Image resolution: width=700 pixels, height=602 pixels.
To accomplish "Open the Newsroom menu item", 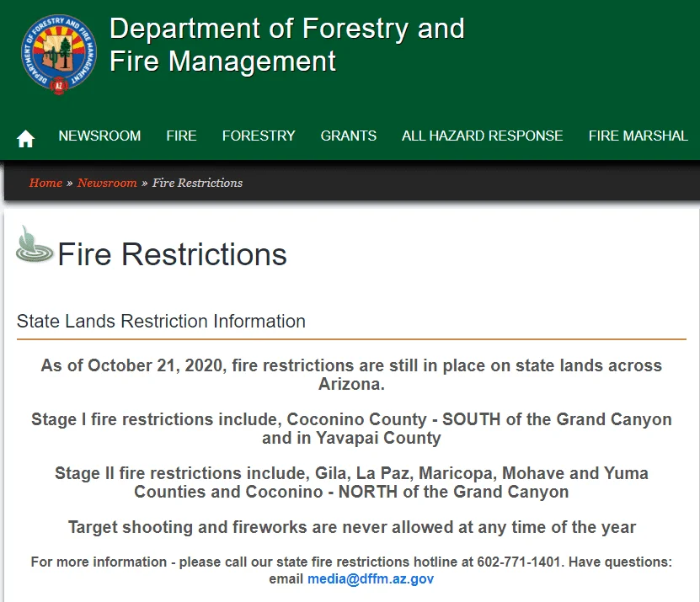I will coord(99,136).
